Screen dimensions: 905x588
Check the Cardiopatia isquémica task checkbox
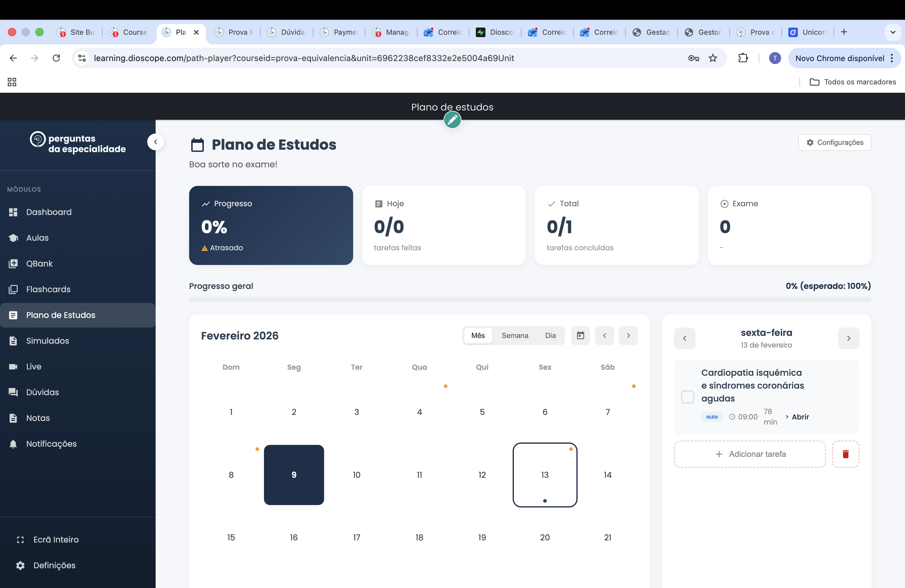(x=687, y=397)
